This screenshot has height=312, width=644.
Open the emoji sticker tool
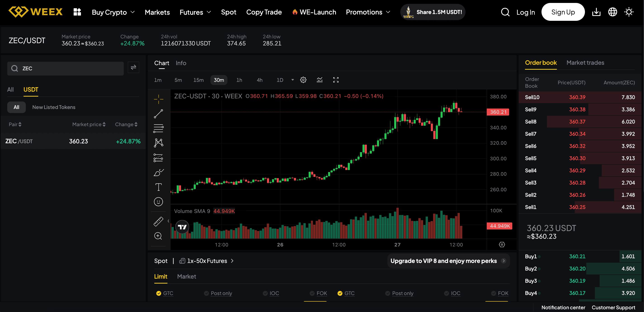pyautogui.click(x=158, y=202)
